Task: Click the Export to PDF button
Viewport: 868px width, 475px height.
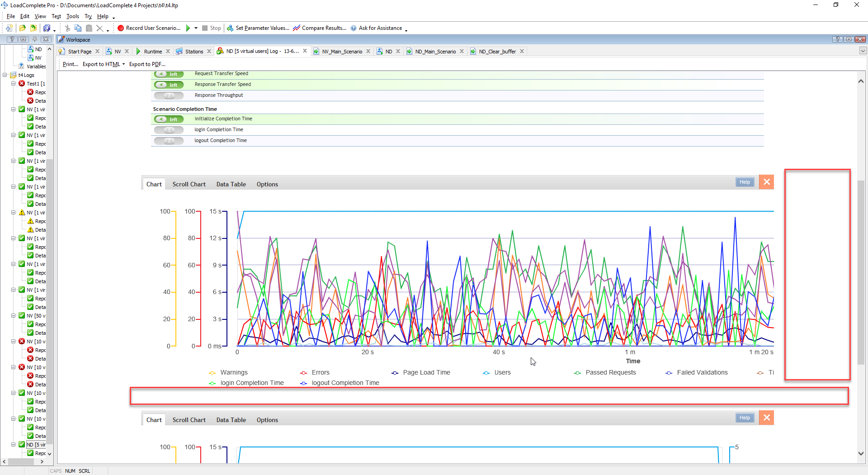Action: (147, 64)
